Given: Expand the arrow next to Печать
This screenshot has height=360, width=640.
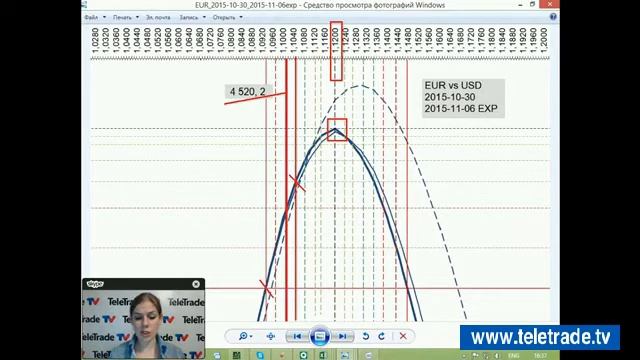Looking at the screenshot, I should click(137, 18).
